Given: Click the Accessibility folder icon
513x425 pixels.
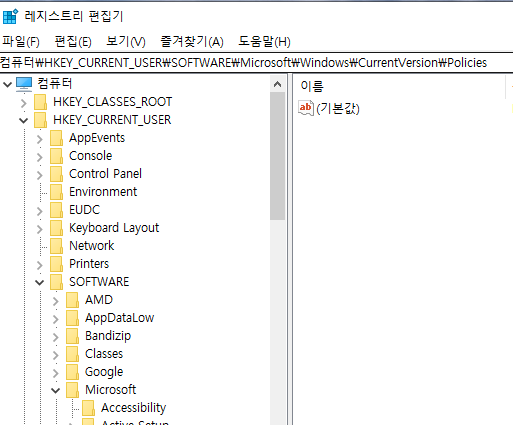Looking at the screenshot, I should 88,408.
